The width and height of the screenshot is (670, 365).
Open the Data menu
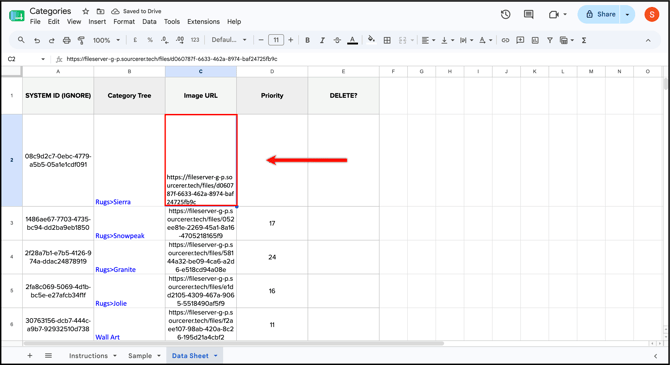(149, 21)
